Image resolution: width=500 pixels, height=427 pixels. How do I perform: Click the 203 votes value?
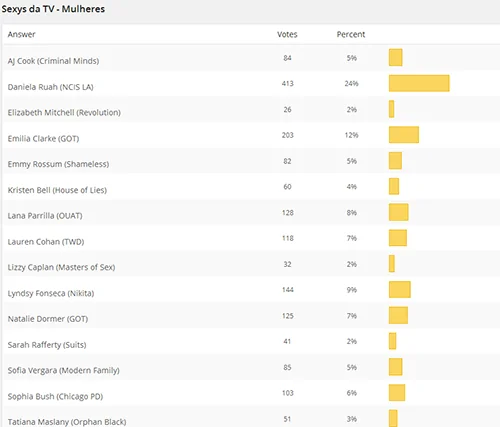[287, 135]
